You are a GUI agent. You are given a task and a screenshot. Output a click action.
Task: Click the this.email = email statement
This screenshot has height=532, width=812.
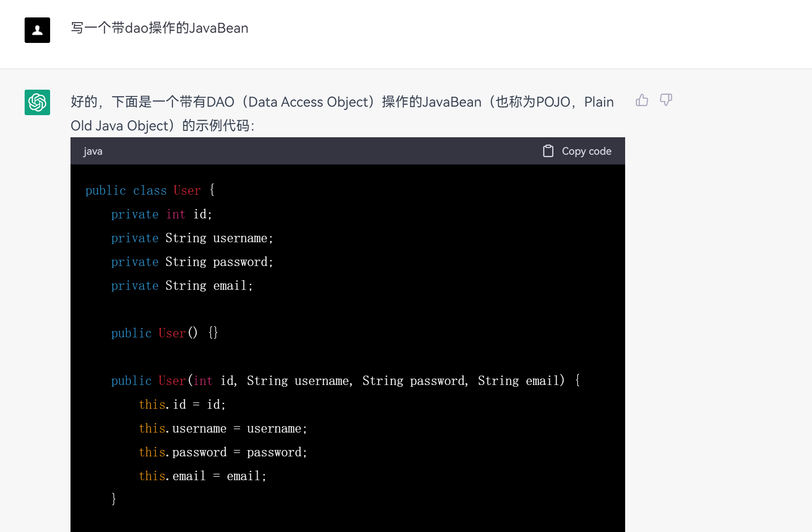[202, 475]
